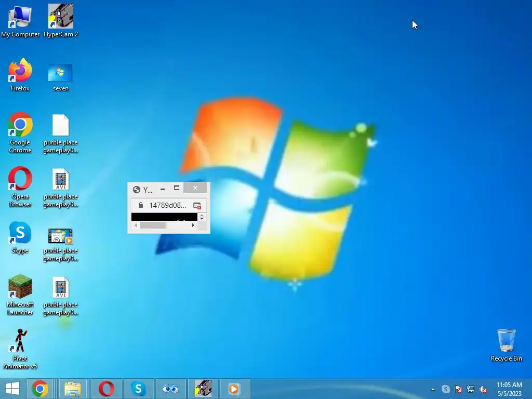
Task: Click the HyperCam camera icon in the taskbar
Action: 203,389
